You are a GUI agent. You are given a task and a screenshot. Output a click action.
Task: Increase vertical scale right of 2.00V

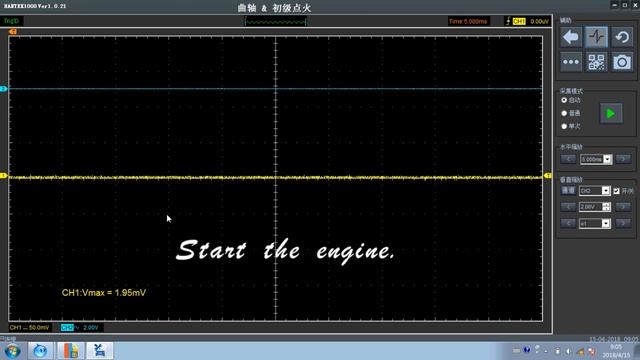click(x=623, y=207)
